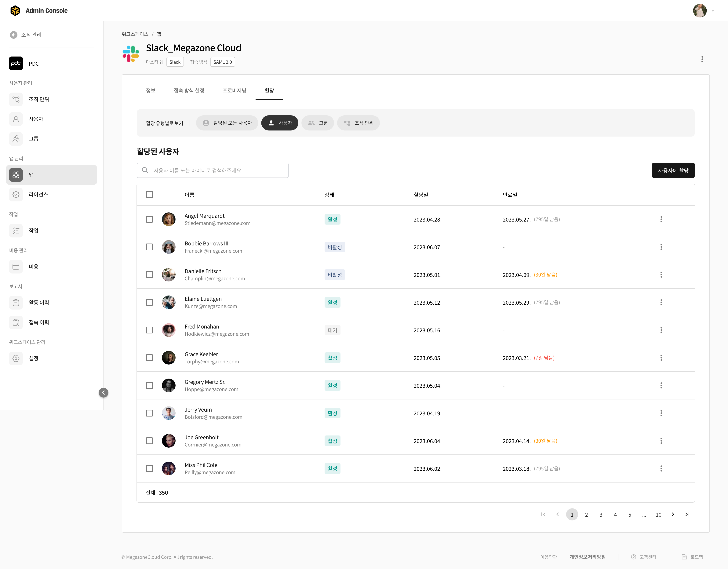Viewport: 728px width, 569px height.
Task: Open the 워크스페이스 breadcrumb link
Action: click(x=135, y=34)
